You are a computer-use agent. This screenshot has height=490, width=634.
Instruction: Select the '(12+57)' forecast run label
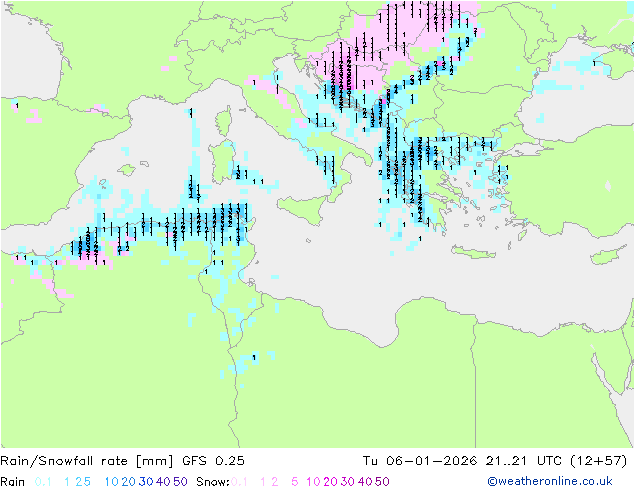[598, 461]
